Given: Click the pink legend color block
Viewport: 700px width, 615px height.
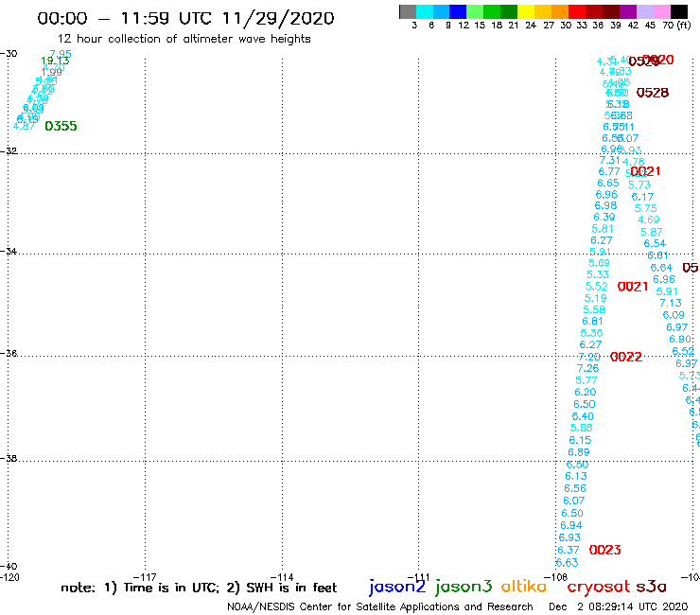Looking at the screenshot, I should (x=662, y=11).
